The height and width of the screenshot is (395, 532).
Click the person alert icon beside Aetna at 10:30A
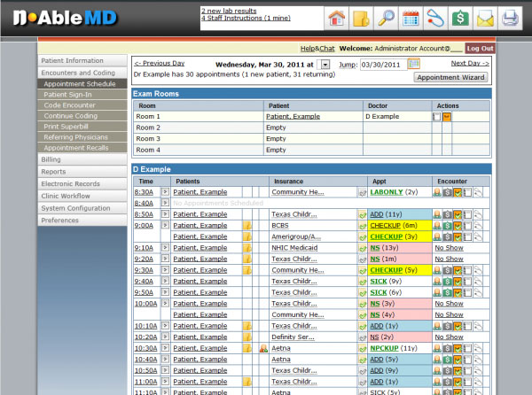click(x=263, y=348)
